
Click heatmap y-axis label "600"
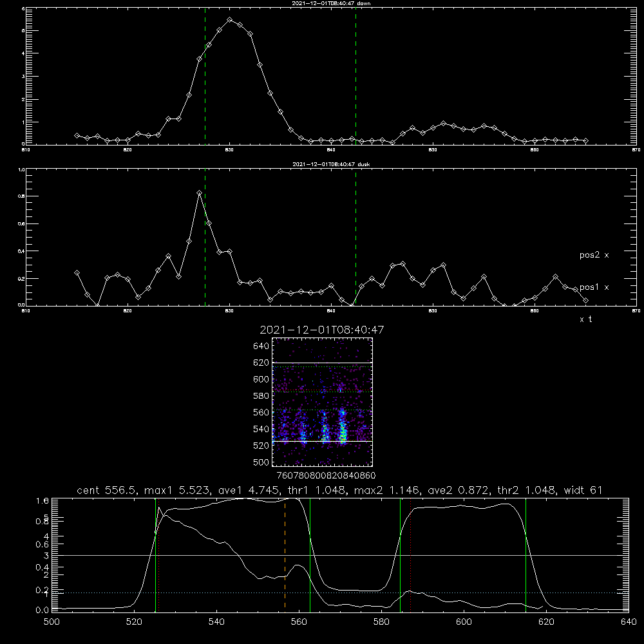click(x=261, y=379)
